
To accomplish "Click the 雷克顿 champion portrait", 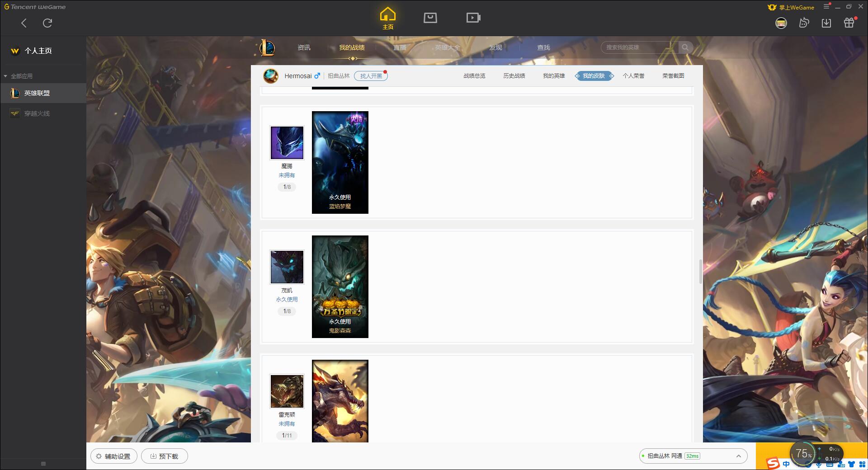I will (x=287, y=391).
